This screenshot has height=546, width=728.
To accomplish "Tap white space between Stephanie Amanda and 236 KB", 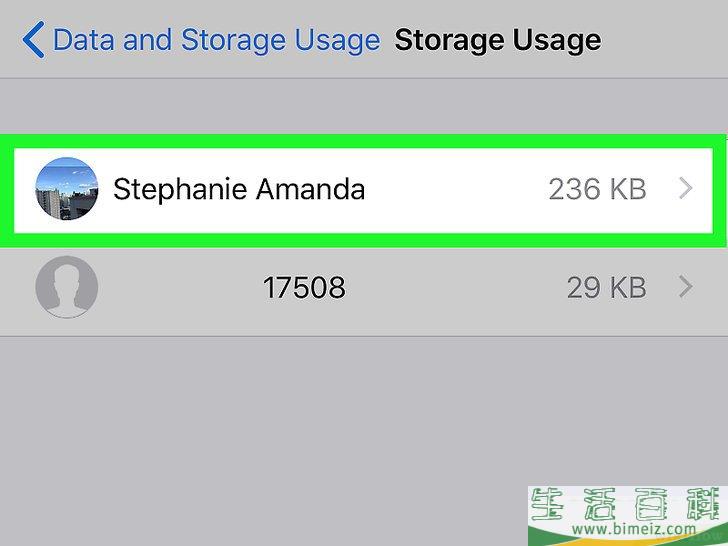I will pyautogui.click(x=456, y=189).
